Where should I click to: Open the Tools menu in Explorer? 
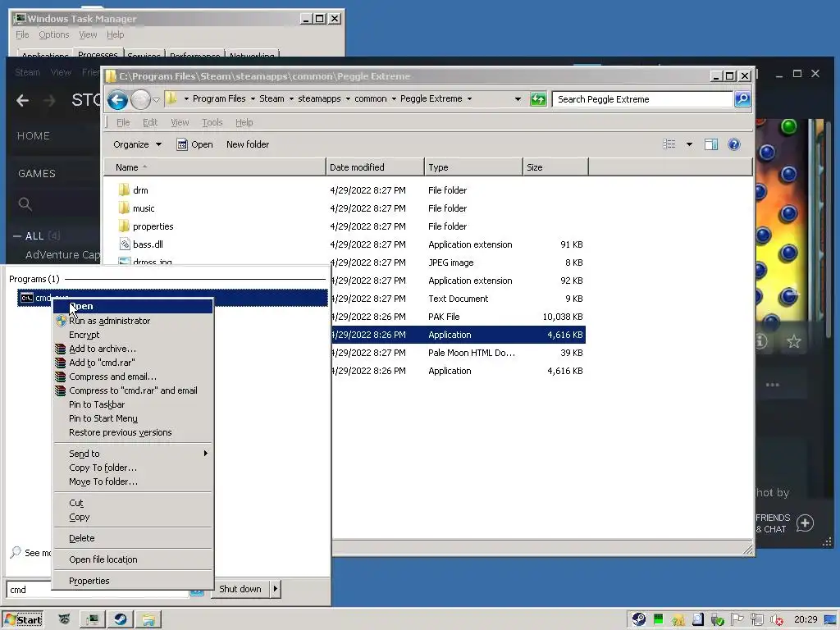click(x=212, y=123)
